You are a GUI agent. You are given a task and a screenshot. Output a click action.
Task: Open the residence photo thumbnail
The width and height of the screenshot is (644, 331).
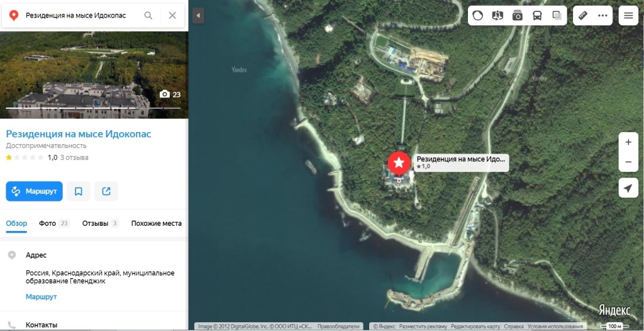point(94,75)
